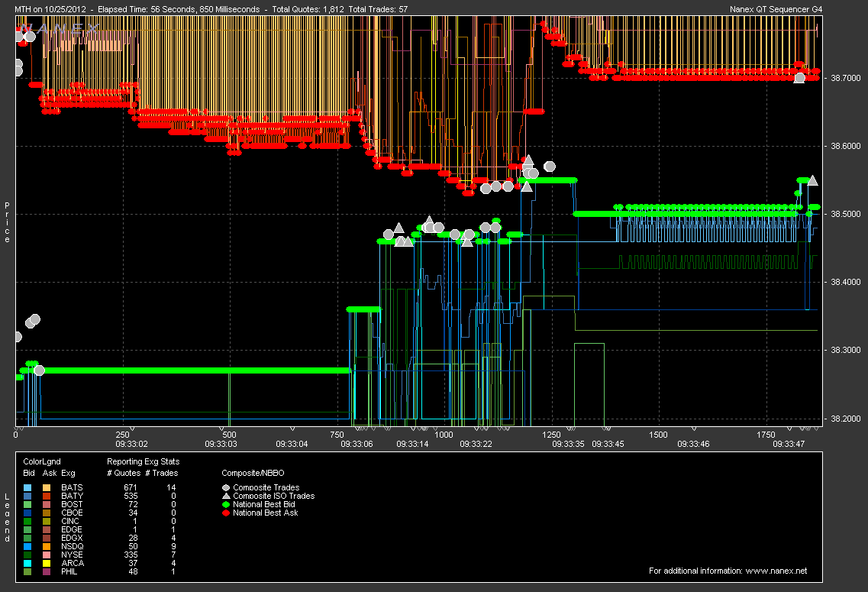The width and height of the screenshot is (868, 592).
Task: Click the 09:33:47 time label
Action: pos(789,444)
